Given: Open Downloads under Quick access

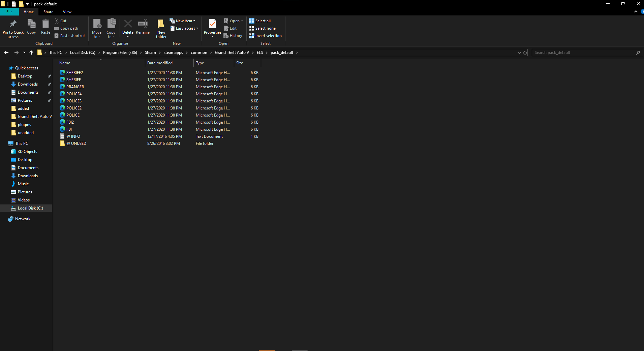Looking at the screenshot, I should pos(28,84).
